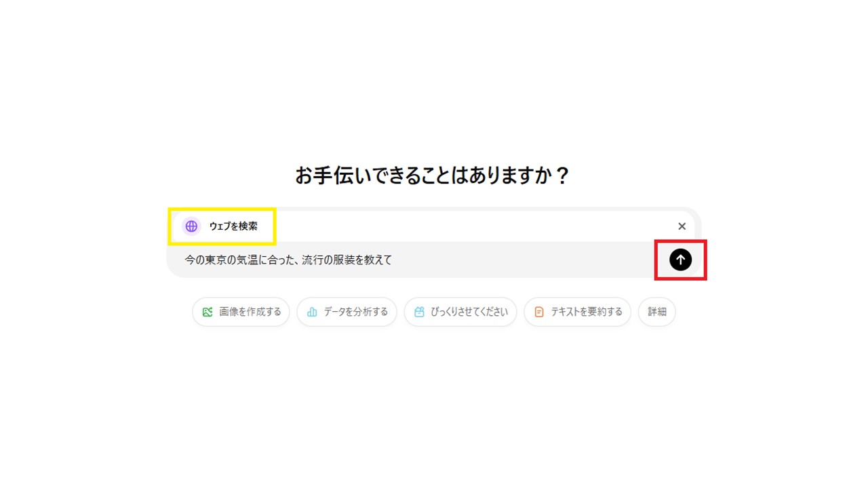
Task: Select the データを分析する suggestion text
Action: 356,312
